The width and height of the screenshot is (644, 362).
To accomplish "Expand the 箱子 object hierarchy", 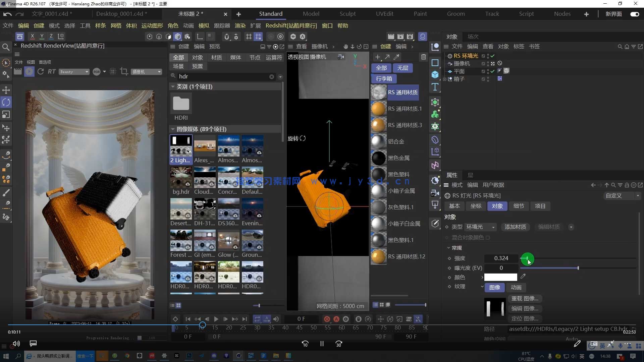I will click(x=445, y=79).
